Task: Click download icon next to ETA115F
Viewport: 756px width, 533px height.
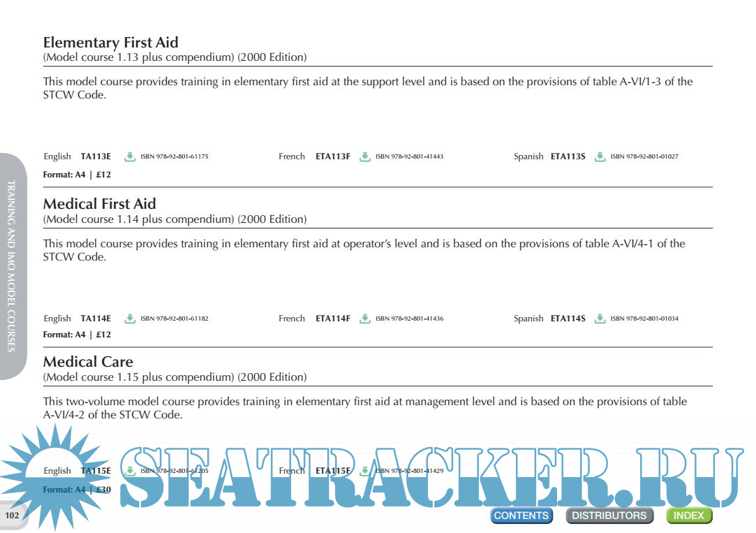Action: [364, 471]
